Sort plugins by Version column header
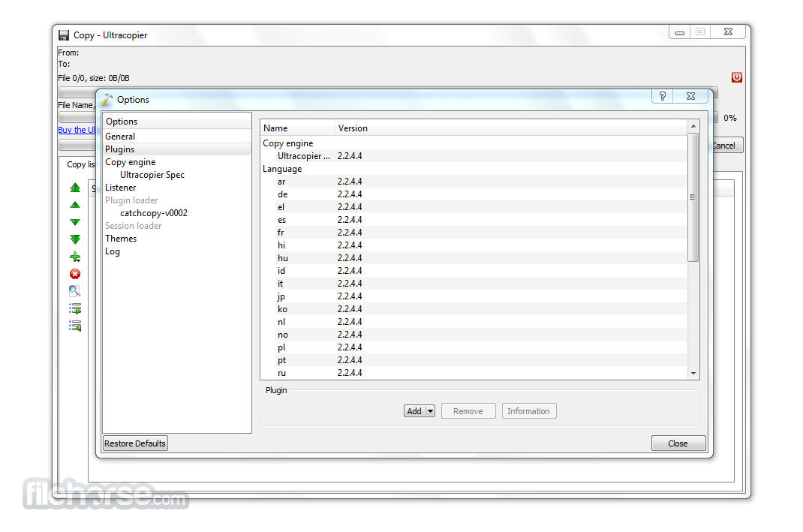Image resolution: width=803 pixels, height=532 pixels. tap(510, 128)
